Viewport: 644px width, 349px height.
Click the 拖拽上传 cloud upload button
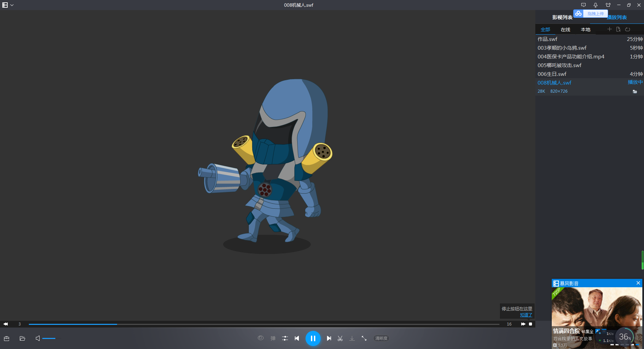tap(591, 13)
